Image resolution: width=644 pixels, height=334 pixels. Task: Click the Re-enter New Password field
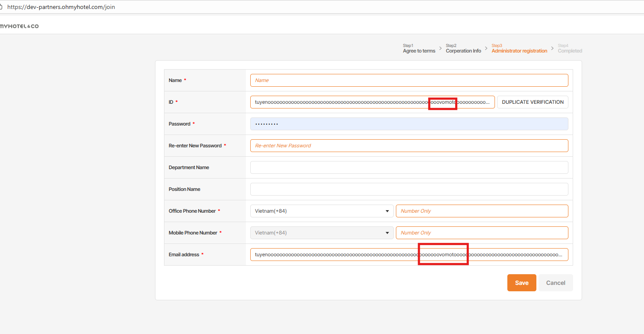(409, 146)
